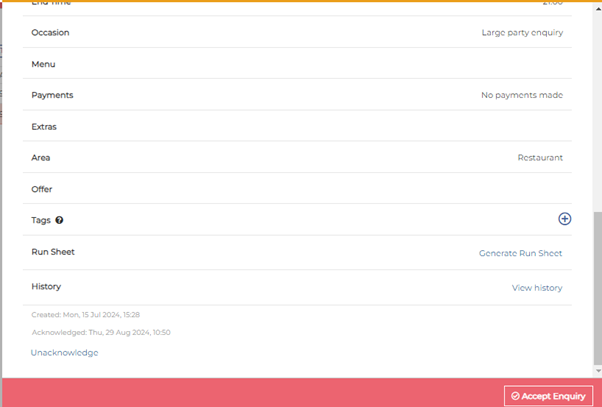
Task: Select the Occasion row label
Action: tap(50, 32)
